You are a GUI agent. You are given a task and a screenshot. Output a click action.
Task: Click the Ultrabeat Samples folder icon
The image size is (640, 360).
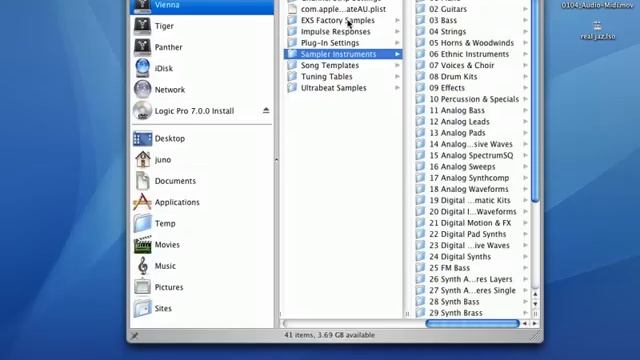[x=292, y=88]
